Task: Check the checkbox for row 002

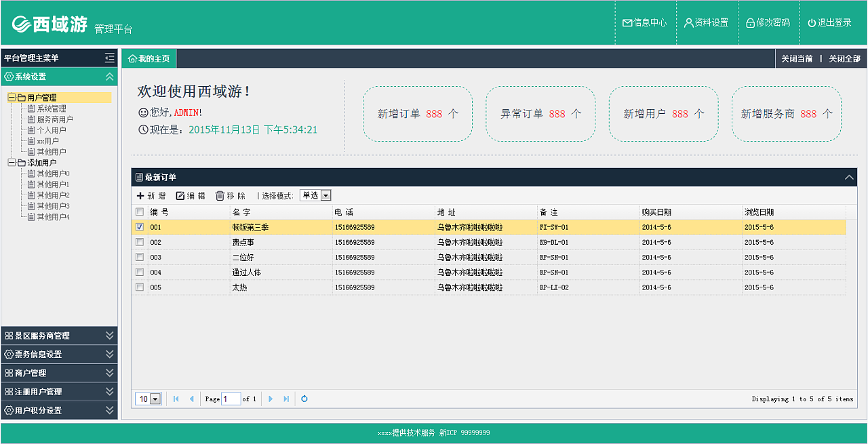Action: [x=140, y=242]
